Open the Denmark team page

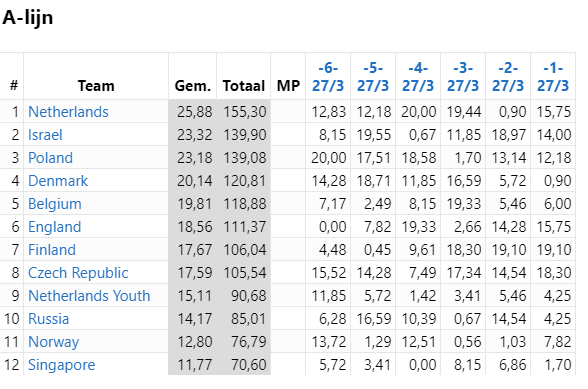point(58,181)
